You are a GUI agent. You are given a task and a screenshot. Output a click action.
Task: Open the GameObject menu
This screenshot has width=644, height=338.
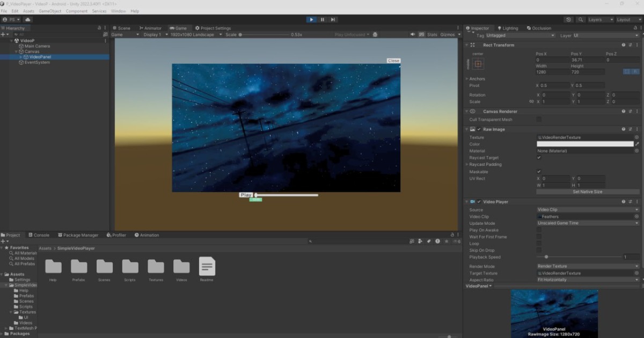[x=49, y=10]
